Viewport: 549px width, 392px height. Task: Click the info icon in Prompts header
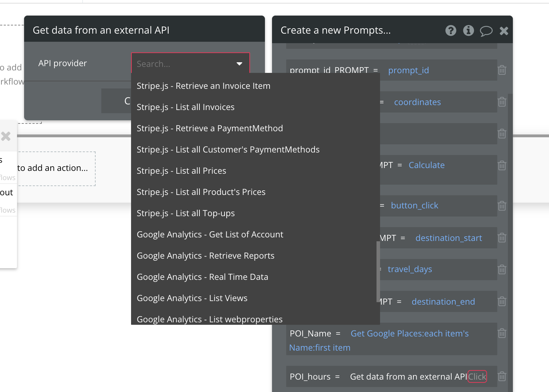pyautogui.click(x=468, y=31)
